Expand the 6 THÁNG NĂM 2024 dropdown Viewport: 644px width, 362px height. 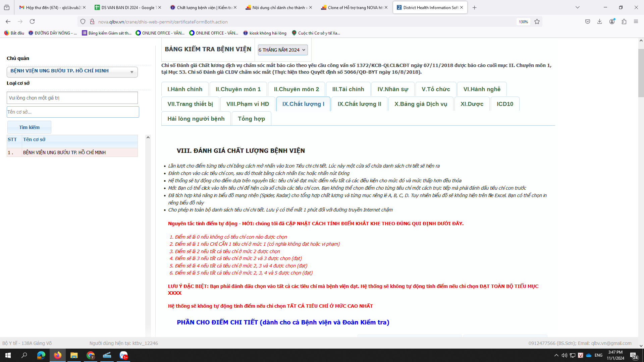pyautogui.click(x=282, y=50)
